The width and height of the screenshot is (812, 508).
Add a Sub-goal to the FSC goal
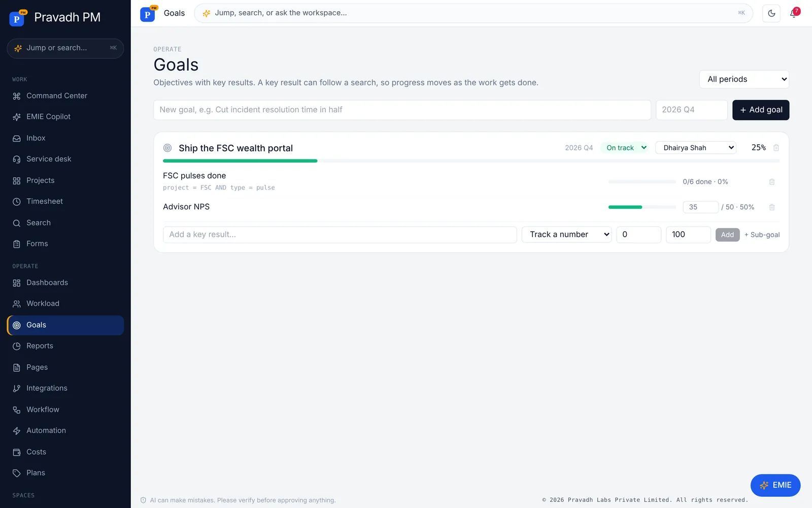[762, 235]
